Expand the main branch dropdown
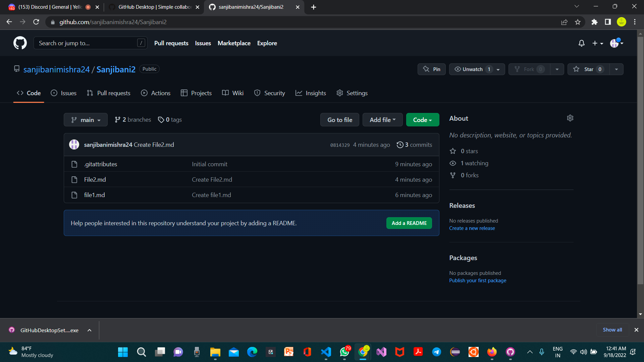The width and height of the screenshot is (644, 362). coord(86,120)
